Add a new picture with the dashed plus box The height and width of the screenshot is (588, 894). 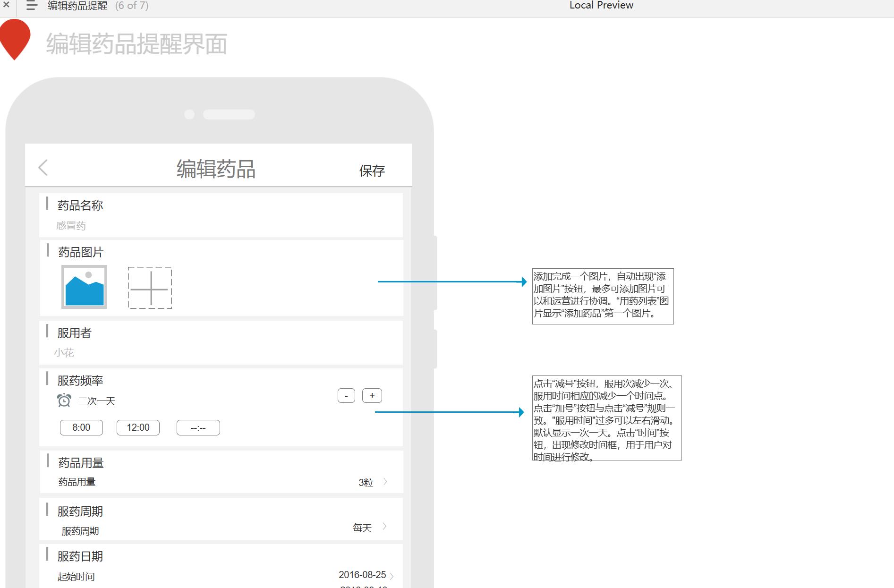[x=150, y=288]
